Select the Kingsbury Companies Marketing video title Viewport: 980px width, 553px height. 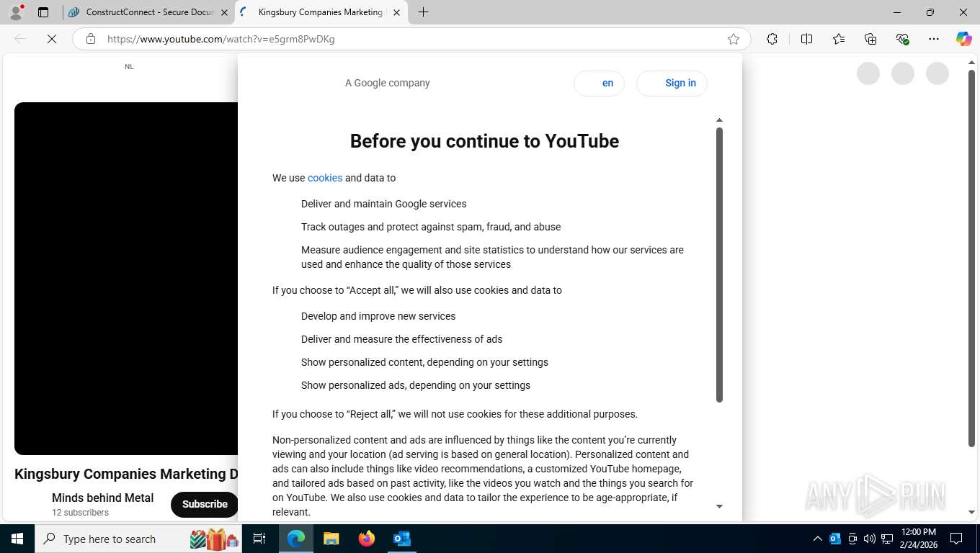[126, 474]
